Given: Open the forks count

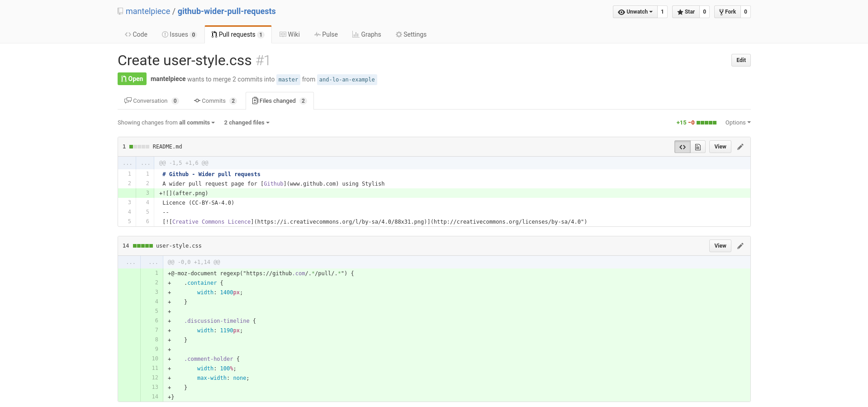Looking at the screenshot, I should click(x=745, y=12).
